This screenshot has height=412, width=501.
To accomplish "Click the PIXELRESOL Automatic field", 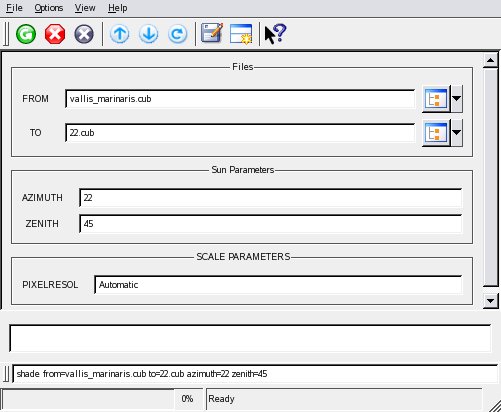I will (278, 285).
